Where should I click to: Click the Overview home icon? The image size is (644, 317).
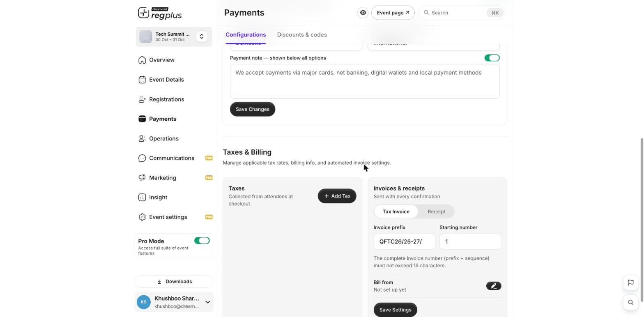(x=142, y=60)
